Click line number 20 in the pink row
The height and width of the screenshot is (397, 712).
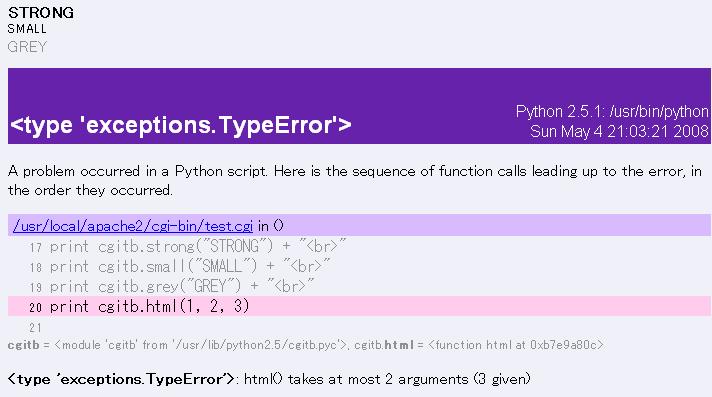[35, 308]
